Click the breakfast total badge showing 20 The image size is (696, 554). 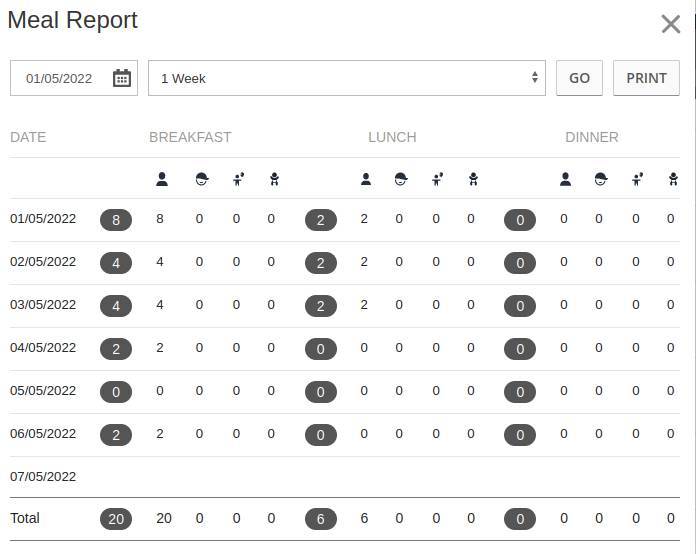click(x=116, y=519)
